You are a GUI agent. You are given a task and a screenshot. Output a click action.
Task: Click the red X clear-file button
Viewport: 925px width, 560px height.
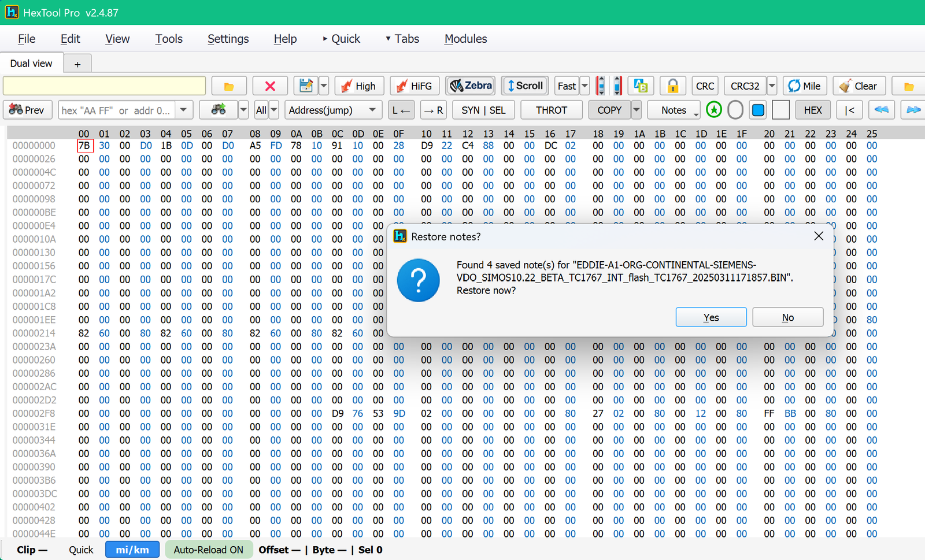(x=270, y=86)
